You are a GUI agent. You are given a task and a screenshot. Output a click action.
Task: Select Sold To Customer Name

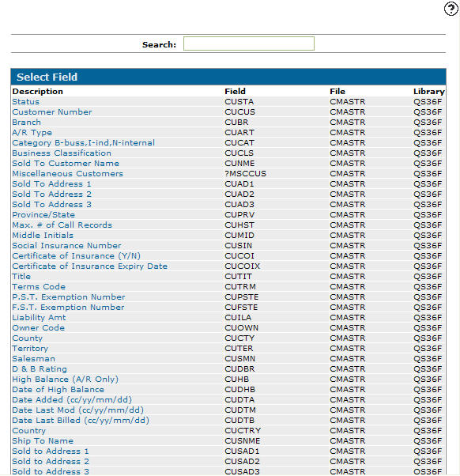tap(66, 164)
